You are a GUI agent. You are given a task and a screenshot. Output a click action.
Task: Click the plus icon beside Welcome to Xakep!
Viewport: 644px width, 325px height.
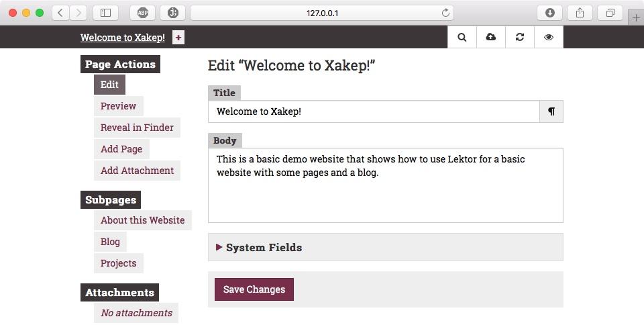pos(178,38)
